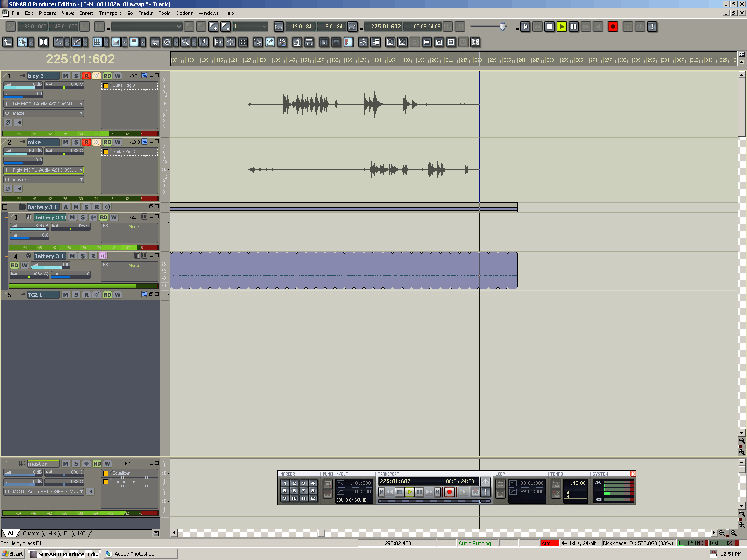
Task: Switch to the Mix tab
Action: 52,533
